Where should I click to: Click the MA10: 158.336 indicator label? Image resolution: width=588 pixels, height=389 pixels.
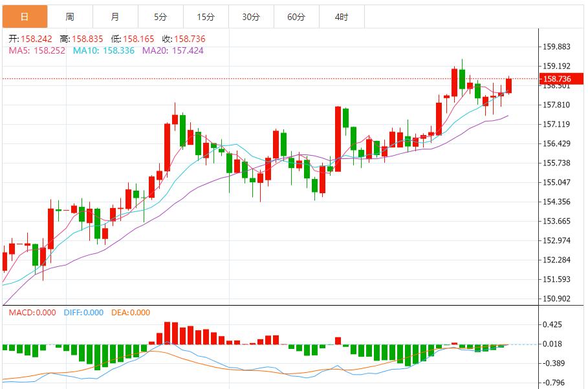coord(103,50)
